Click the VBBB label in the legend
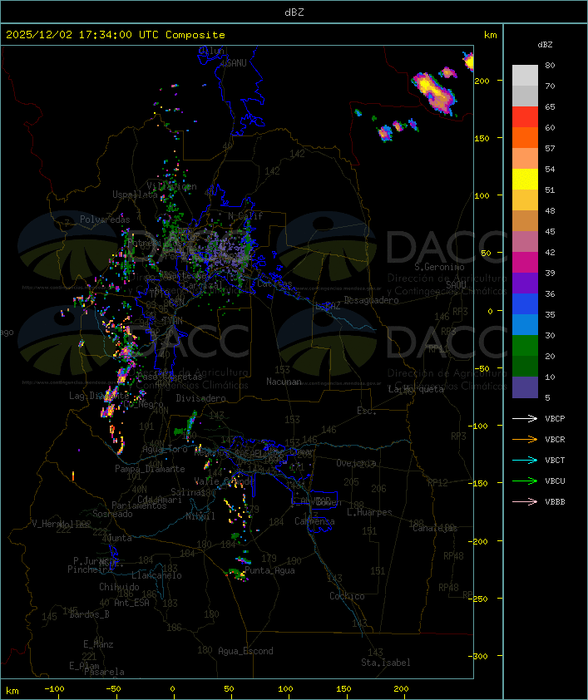 click(555, 502)
